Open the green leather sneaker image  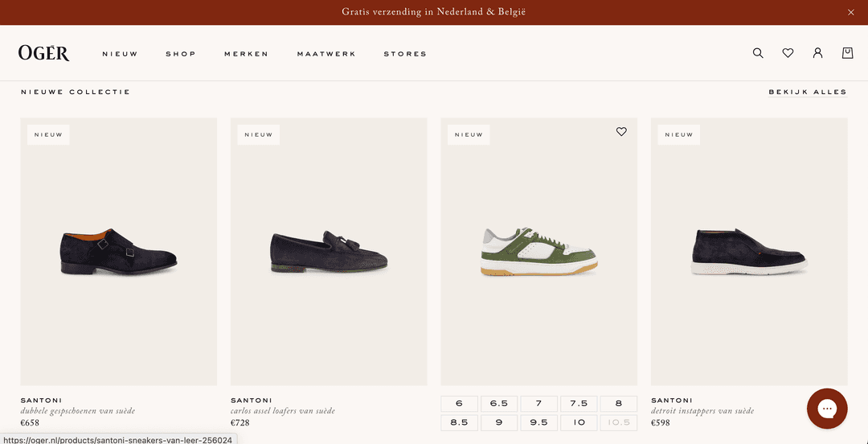538,252
